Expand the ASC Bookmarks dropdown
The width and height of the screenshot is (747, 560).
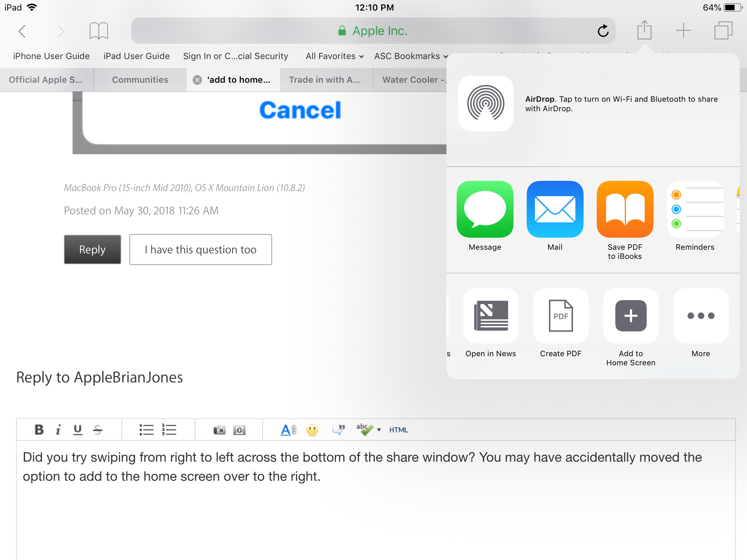pos(411,56)
